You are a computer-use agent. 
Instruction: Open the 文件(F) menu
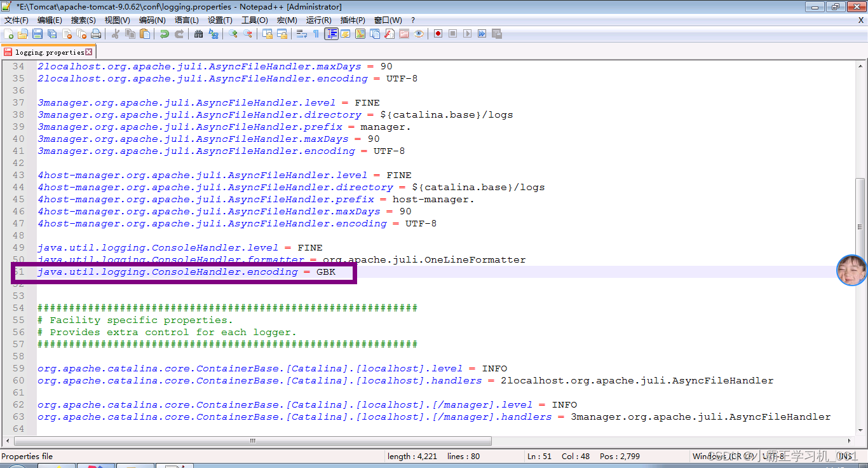(x=17, y=20)
